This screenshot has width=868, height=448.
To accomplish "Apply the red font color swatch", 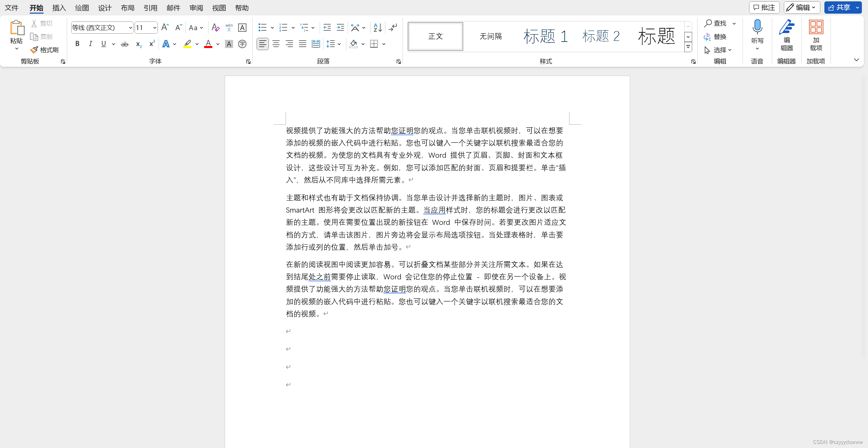I will (x=208, y=44).
